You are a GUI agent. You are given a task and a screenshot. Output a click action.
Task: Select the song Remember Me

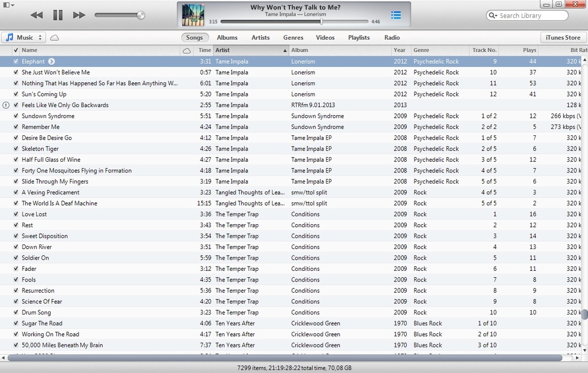(41, 127)
